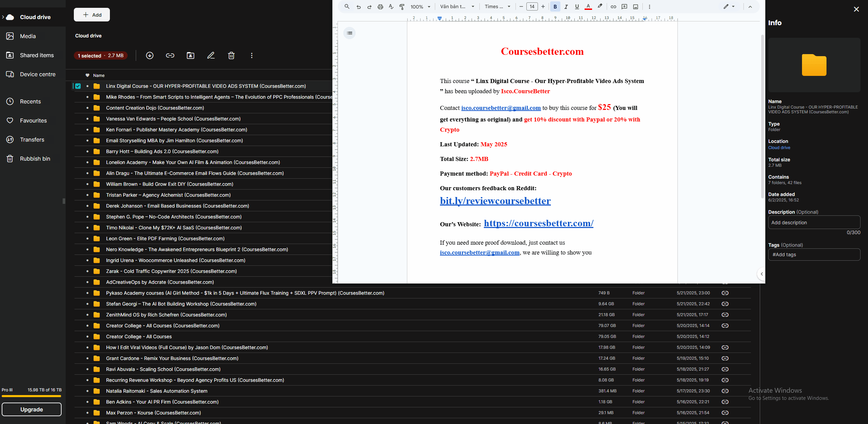Toggle italic formatting in the document

pos(566,6)
